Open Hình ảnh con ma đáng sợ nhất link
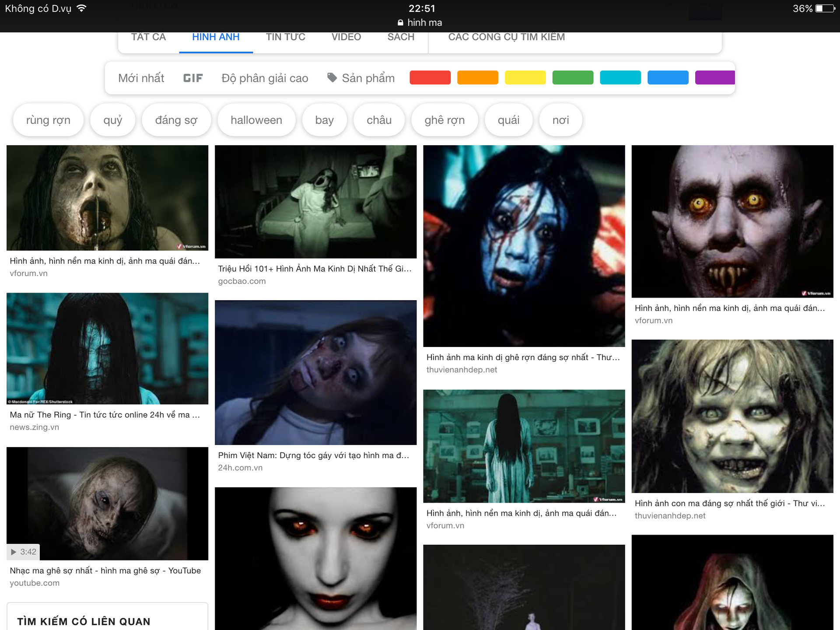Image resolution: width=840 pixels, height=630 pixels. pyautogui.click(x=730, y=504)
